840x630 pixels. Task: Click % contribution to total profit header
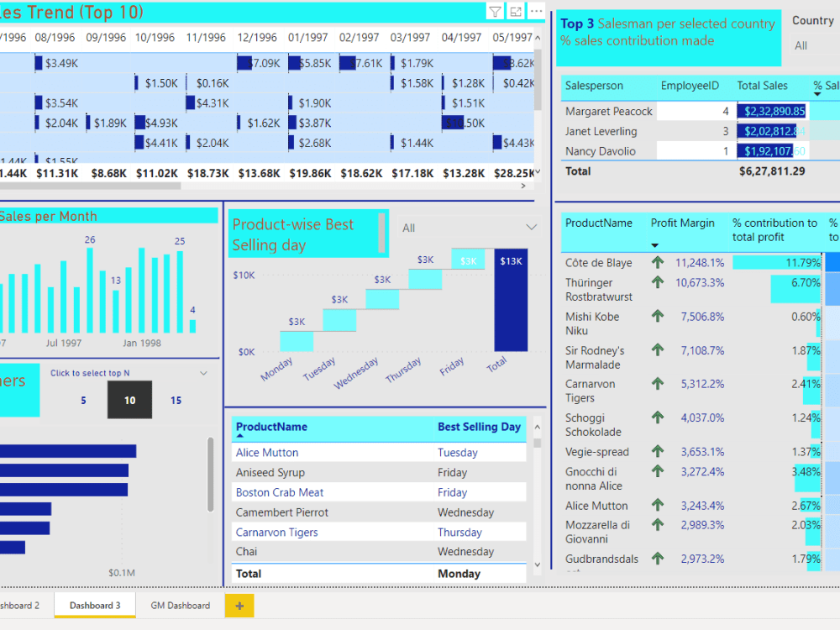(x=774, y=230)
